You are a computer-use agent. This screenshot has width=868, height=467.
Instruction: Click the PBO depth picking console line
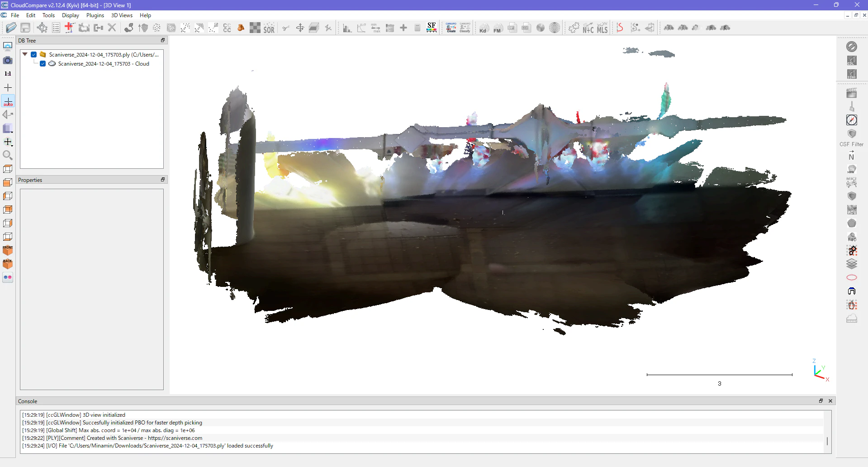[x=112, y=423]
